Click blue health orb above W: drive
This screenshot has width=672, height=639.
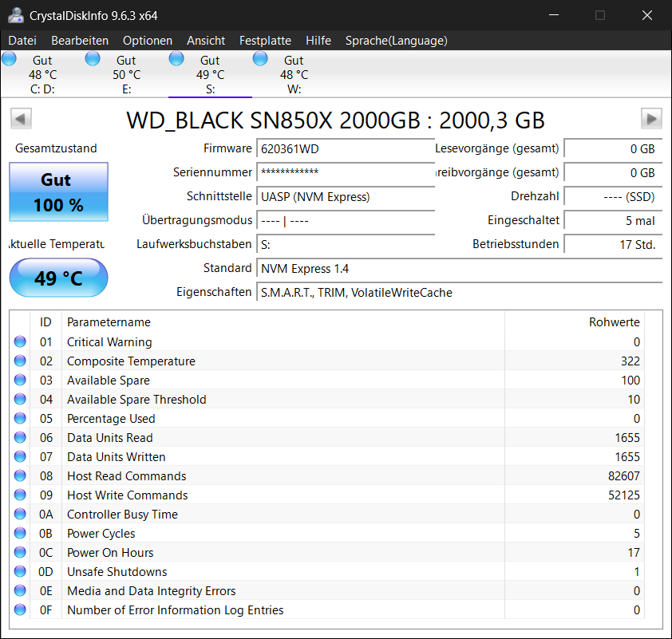coord(260,58)
